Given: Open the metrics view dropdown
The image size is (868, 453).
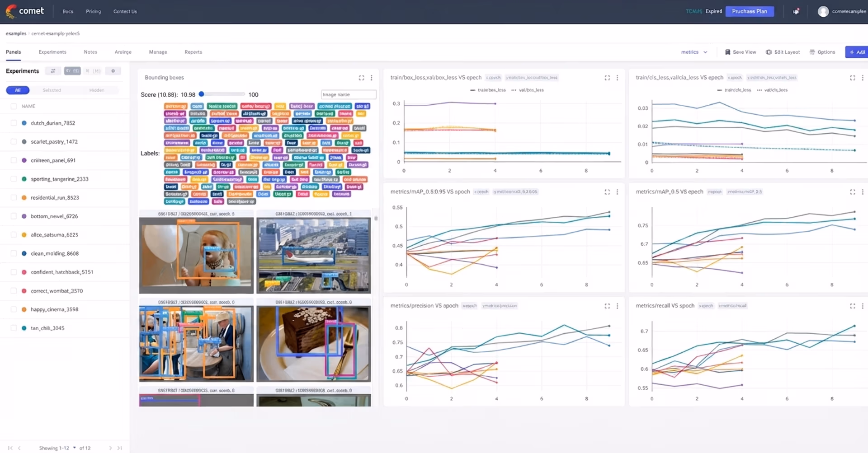Looking at the screenshot, I should [x=694, y=52].
